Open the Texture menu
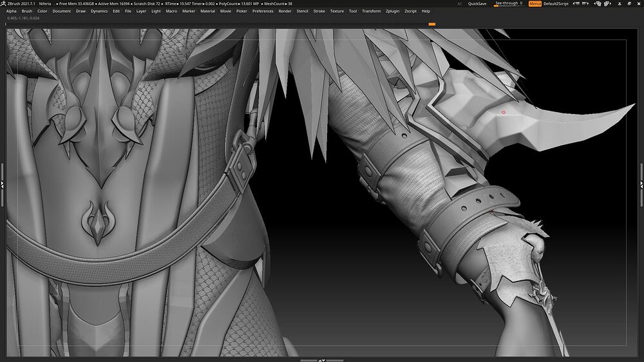 pyautogui.click(x=337, y=11)
